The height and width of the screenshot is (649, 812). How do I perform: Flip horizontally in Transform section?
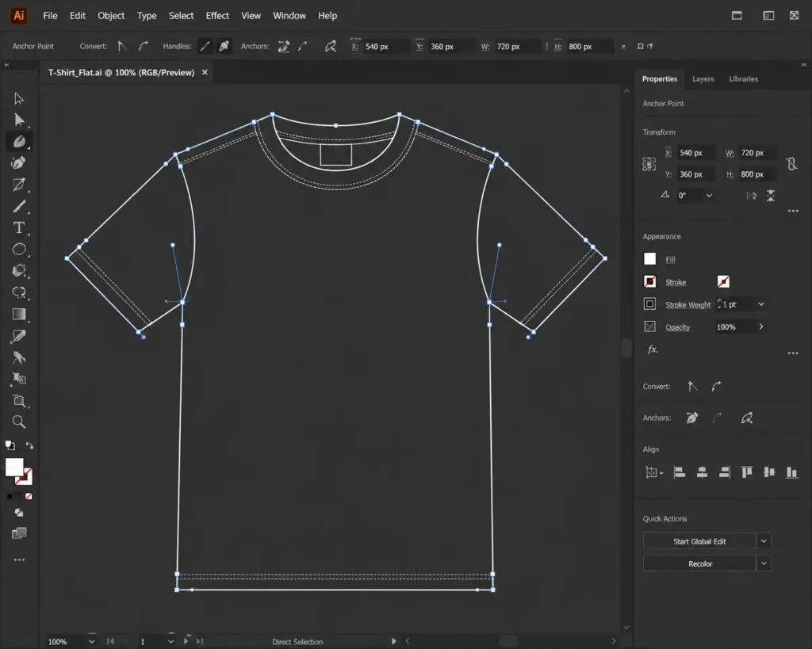pyautogui.click(x=752, y=196)
